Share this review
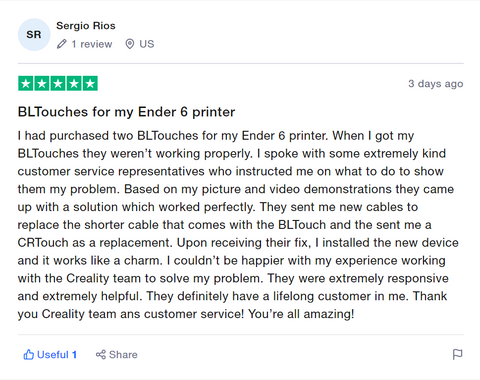 point(116,355)
